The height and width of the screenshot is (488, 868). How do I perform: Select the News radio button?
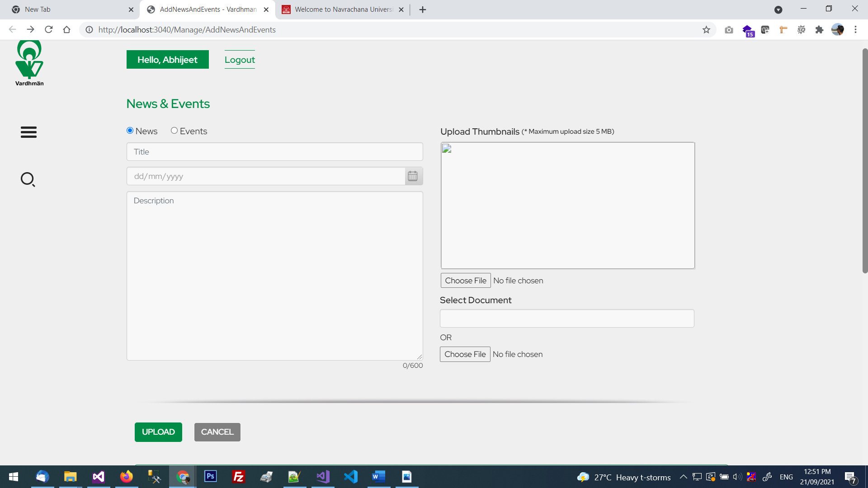pyautogui.click(x=130, y=131)
